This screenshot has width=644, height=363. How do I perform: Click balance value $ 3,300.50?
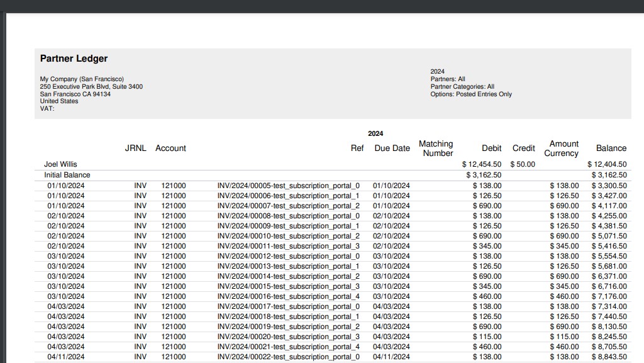(x=609, y=186)
